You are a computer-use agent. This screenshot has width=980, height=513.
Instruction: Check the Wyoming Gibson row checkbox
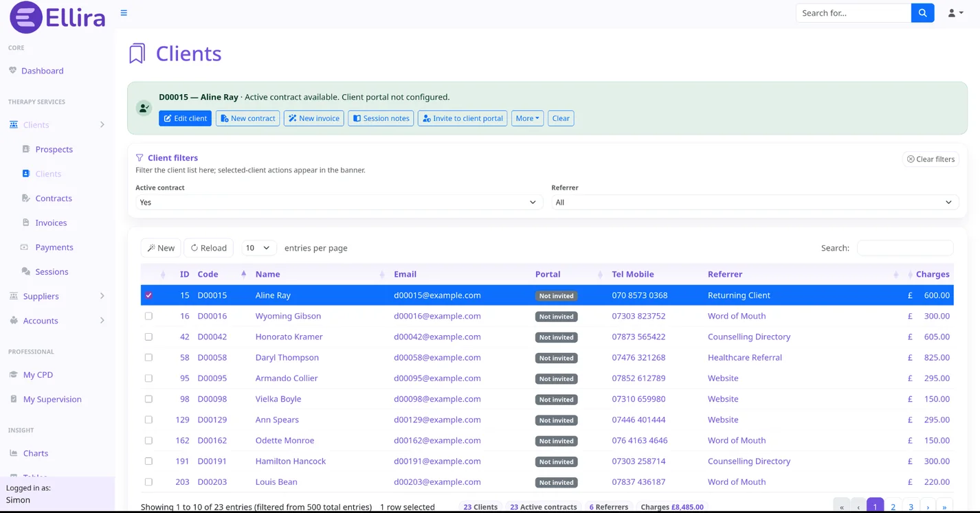coord(148,316)
